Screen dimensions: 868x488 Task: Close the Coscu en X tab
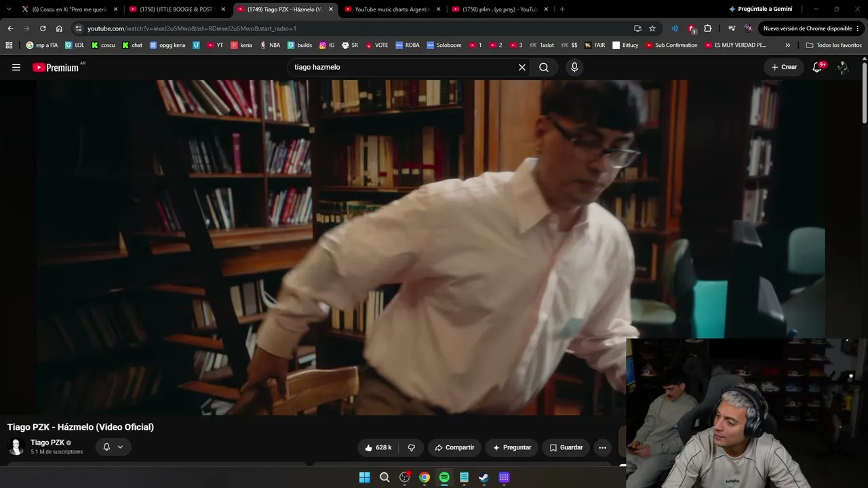coord(115,9)
